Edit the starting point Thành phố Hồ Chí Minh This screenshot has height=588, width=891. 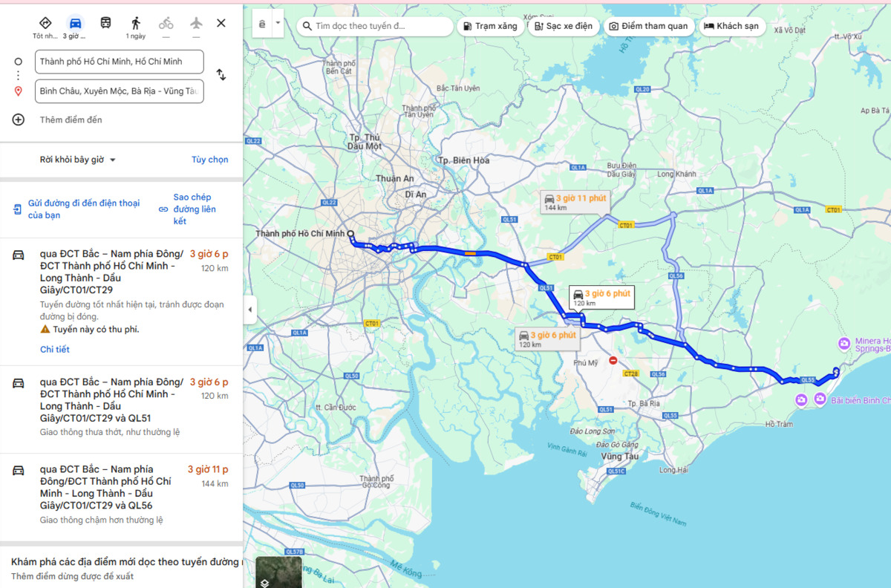pos(119,62)
